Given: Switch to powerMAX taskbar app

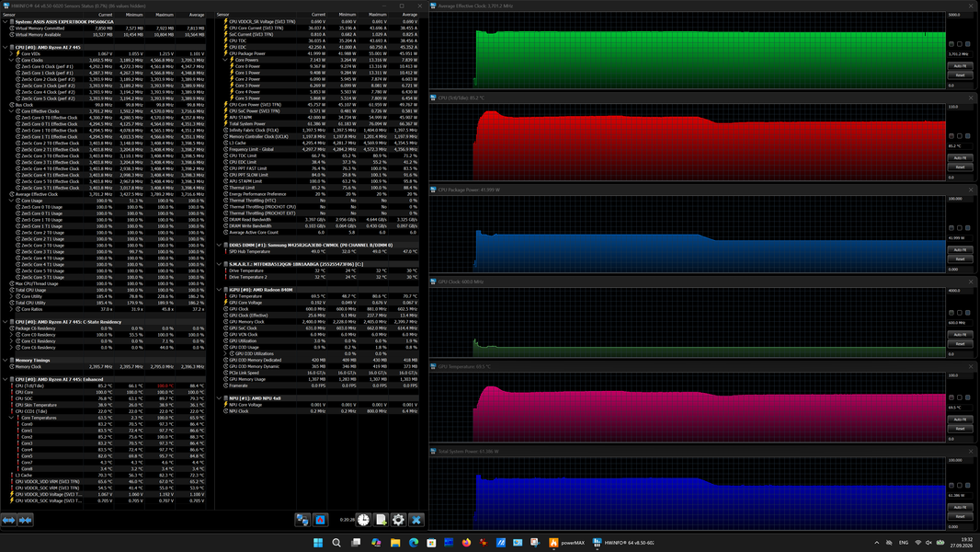Looking at the screenshot, I should pos(567,543).
